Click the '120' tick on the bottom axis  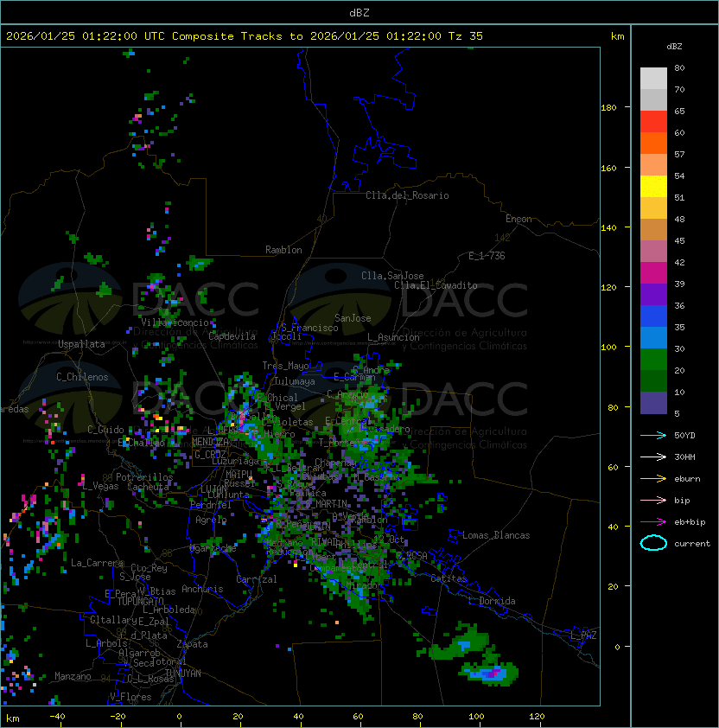pyautogui.click(x=537, y=717)
